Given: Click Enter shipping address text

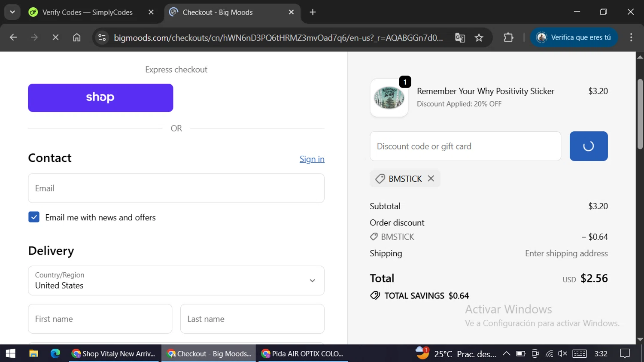Looking at the screenshot, I should pyautogui.click(x=566, y=253).
